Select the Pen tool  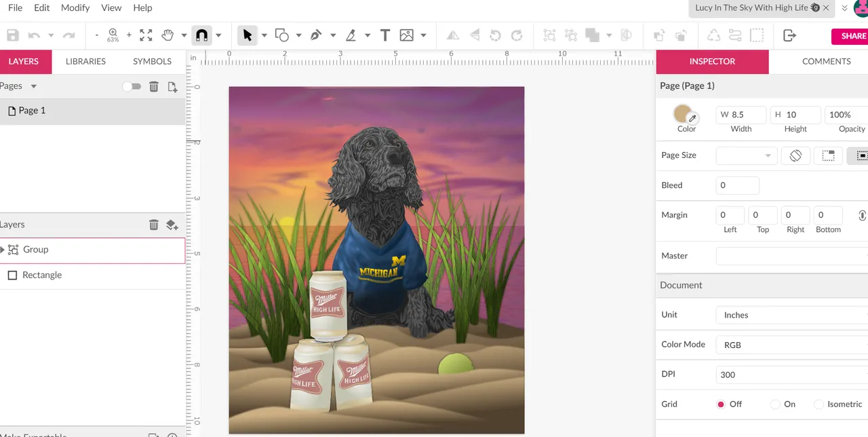pyautogui.click(x=316, y=35)
